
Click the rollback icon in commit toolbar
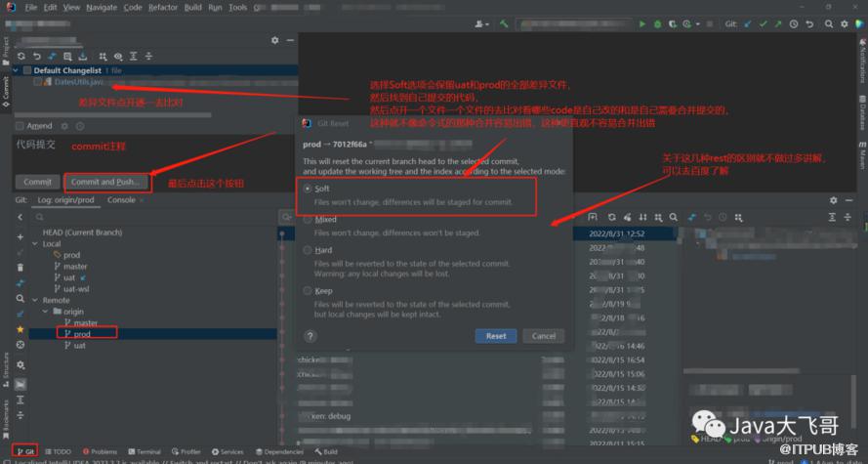coord(36,56)
